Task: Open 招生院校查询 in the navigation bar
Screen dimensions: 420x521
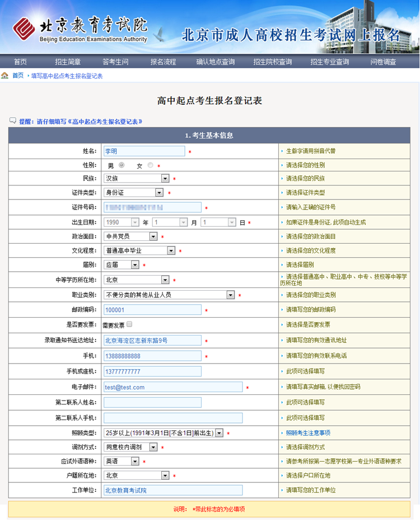Action: [x=273, y=62]
